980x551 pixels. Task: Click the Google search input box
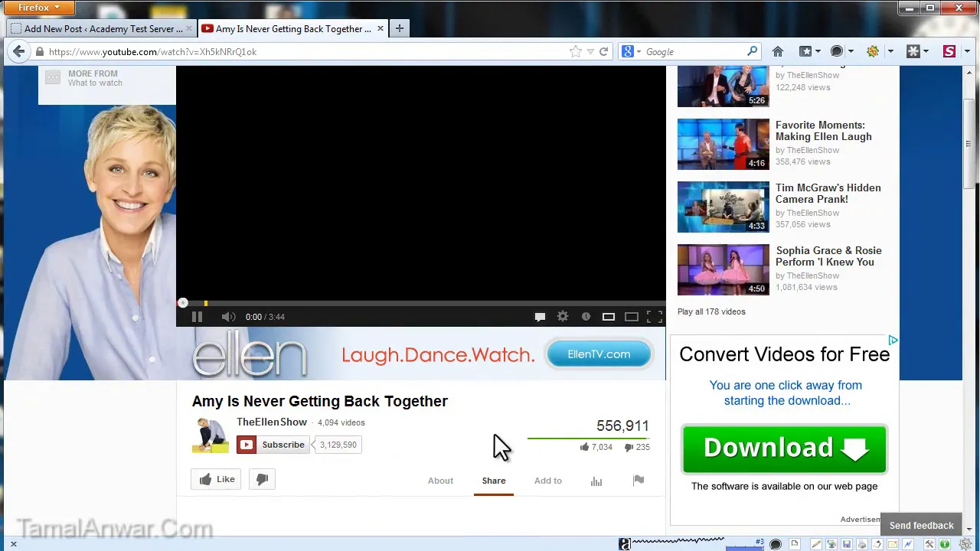tap(695, 51)
